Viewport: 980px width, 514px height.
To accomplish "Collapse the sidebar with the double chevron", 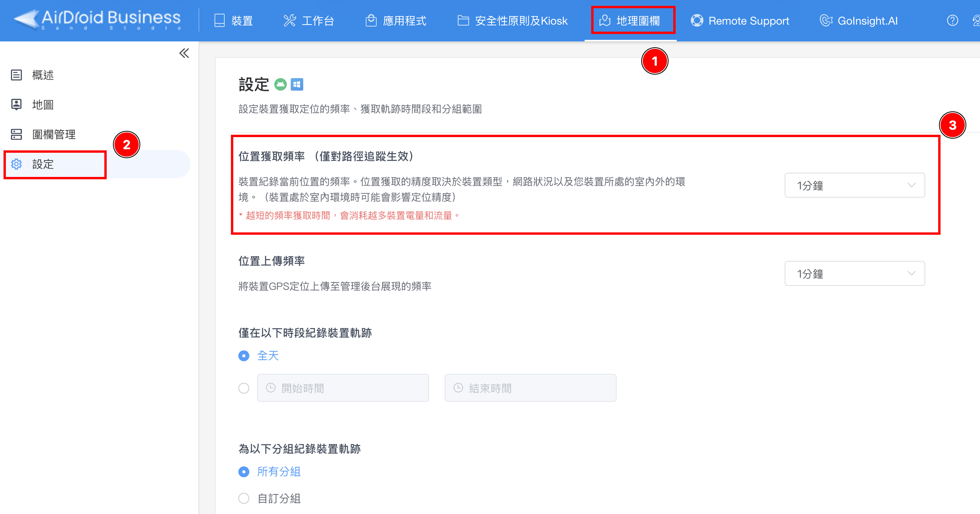I will coord(184,53).
